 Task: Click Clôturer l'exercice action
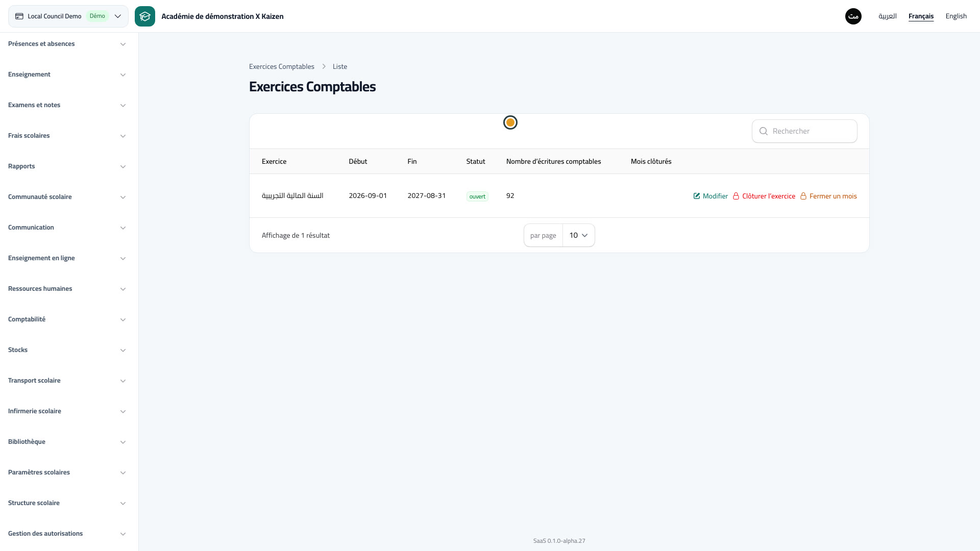click(764, 196)
